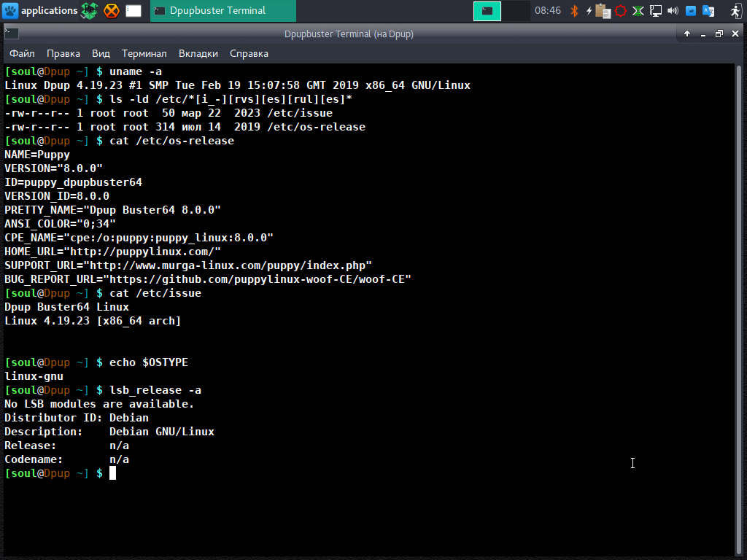This screenshot has width=747, height=560.
Task: Click 'Distributor ID: Debian' line
Action: point(76,418)
